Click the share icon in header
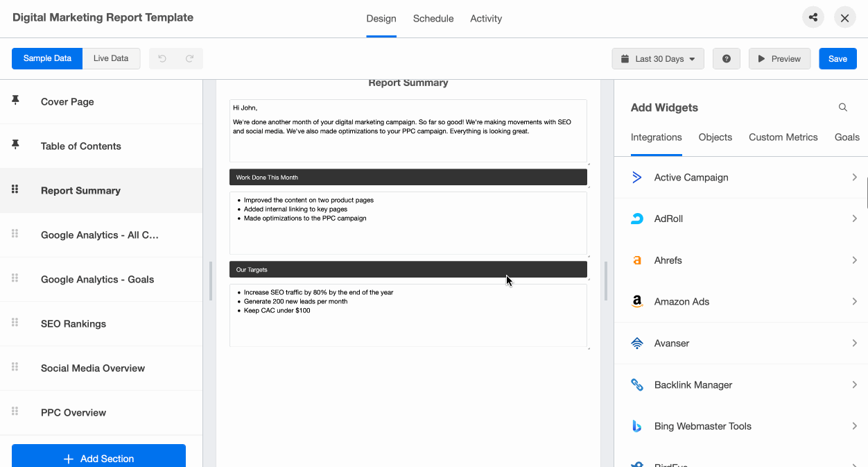Image resolution: width=868 pixels, height=467 pixels. tap(813, 18)
